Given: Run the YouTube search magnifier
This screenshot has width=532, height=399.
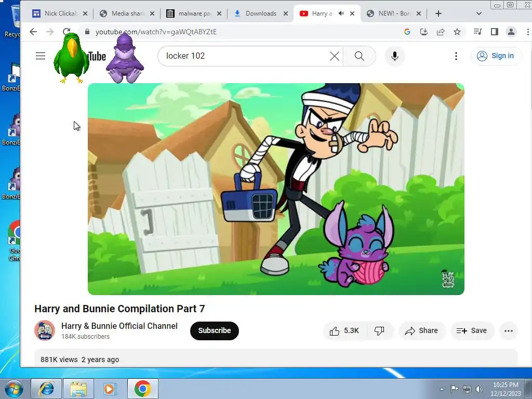Looking at the screenshot, I should pyautogui.click(x=360, y=56).
